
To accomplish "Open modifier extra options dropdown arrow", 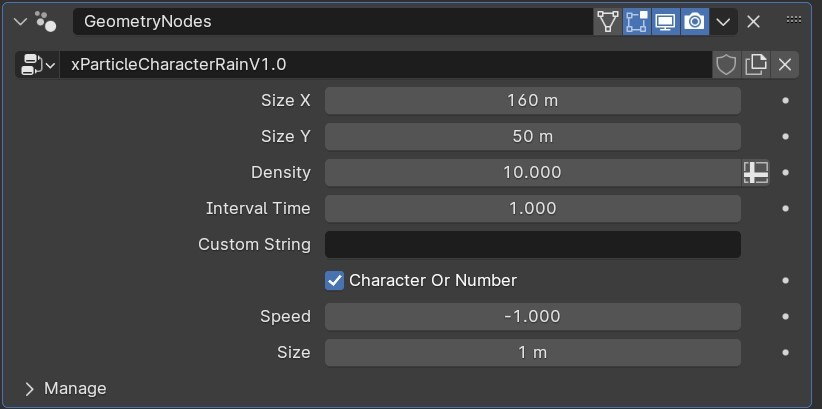I will pos(724,21).
